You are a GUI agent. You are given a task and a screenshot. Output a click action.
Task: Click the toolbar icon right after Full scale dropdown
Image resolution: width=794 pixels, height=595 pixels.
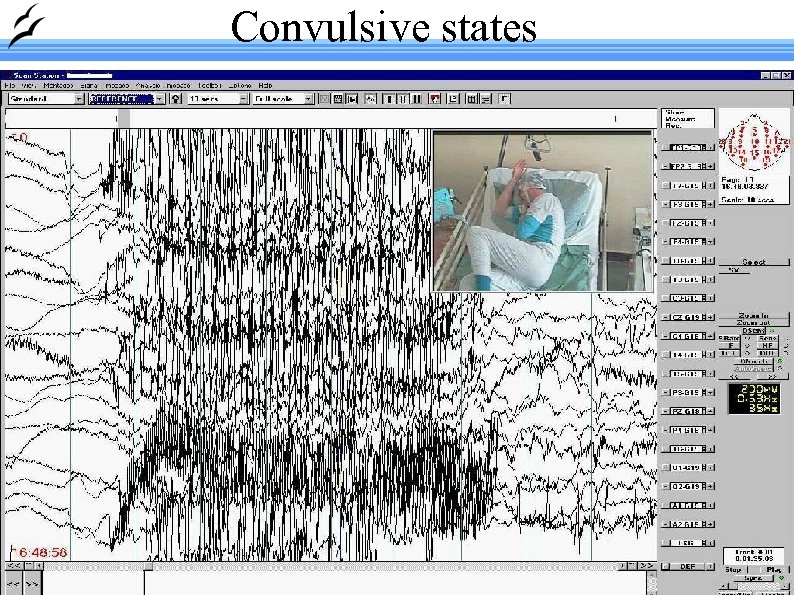point(324,99)
